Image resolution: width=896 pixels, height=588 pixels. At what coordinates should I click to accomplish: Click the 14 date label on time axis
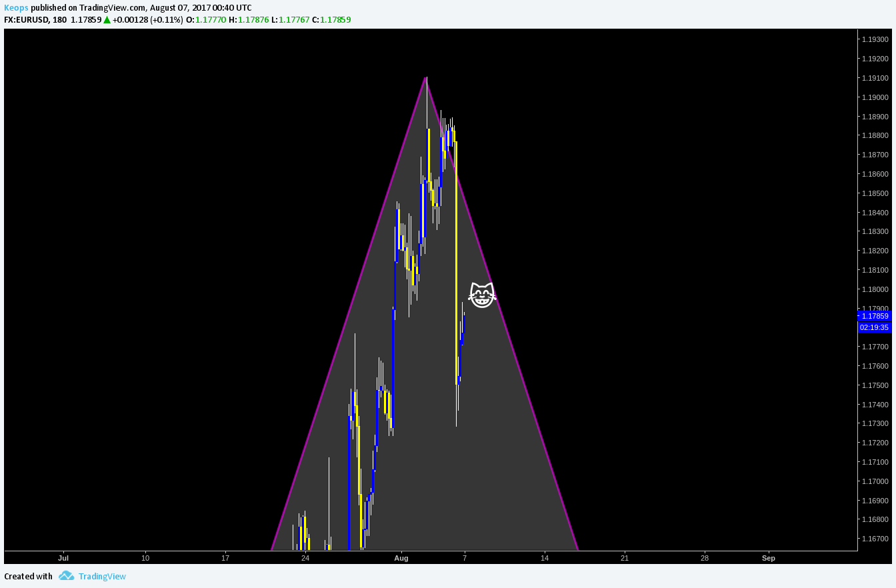point(545,558)
